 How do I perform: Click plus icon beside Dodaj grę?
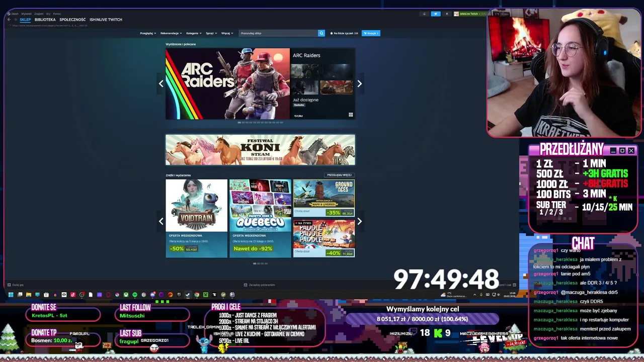tap(9, 285)
